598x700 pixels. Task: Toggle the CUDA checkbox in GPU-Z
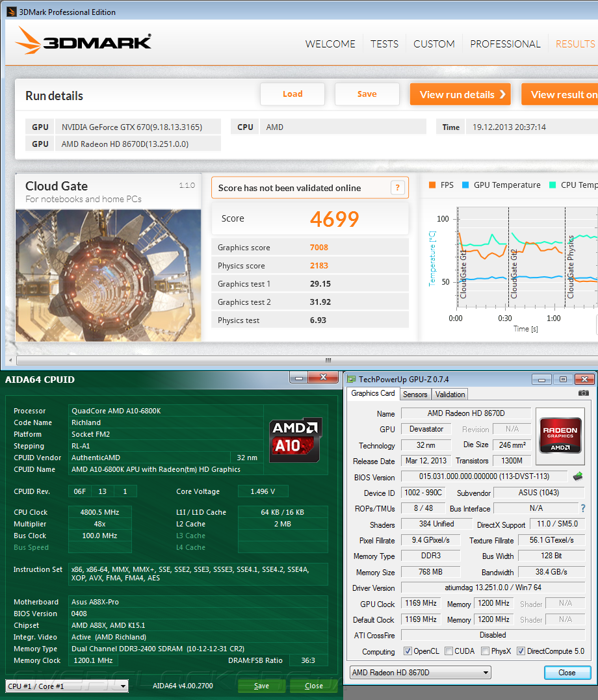(449, 651)
